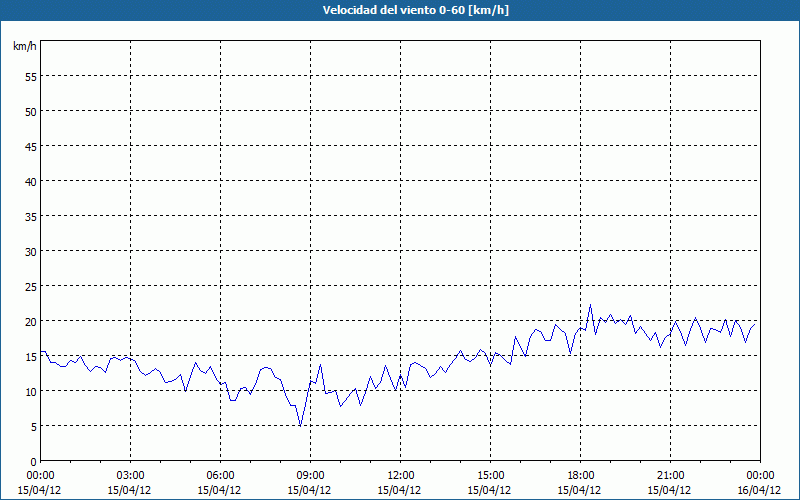Click the y-axis value 50
The height and width of the screenshot is (500, 800).
coord(31,112)
